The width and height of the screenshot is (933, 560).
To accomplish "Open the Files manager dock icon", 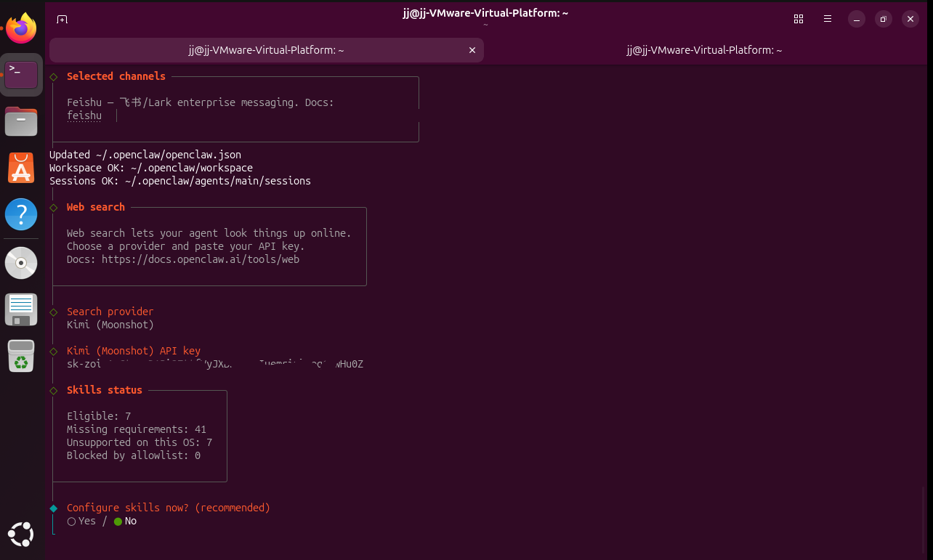I will point(21,121).
